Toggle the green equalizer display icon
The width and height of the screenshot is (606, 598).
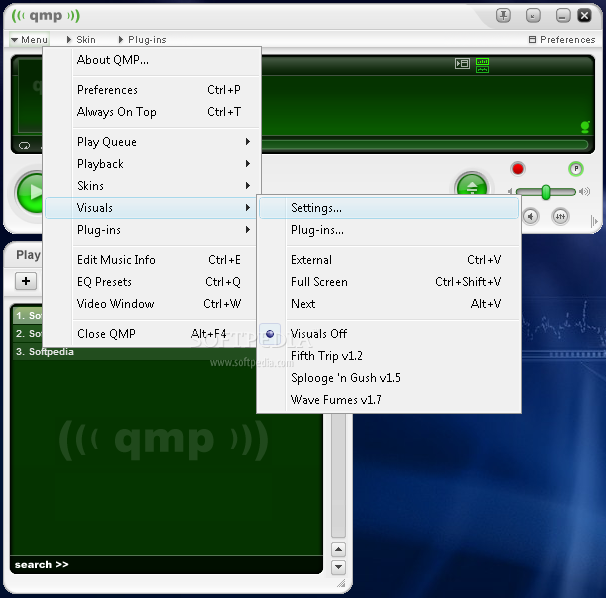click(x=482, y=65)
